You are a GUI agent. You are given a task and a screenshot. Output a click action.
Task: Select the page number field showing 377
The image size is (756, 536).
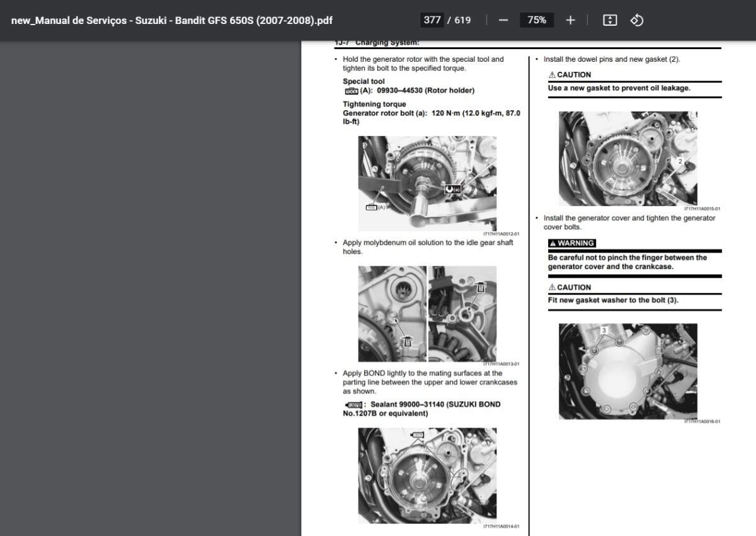click(x=432, y=20)
